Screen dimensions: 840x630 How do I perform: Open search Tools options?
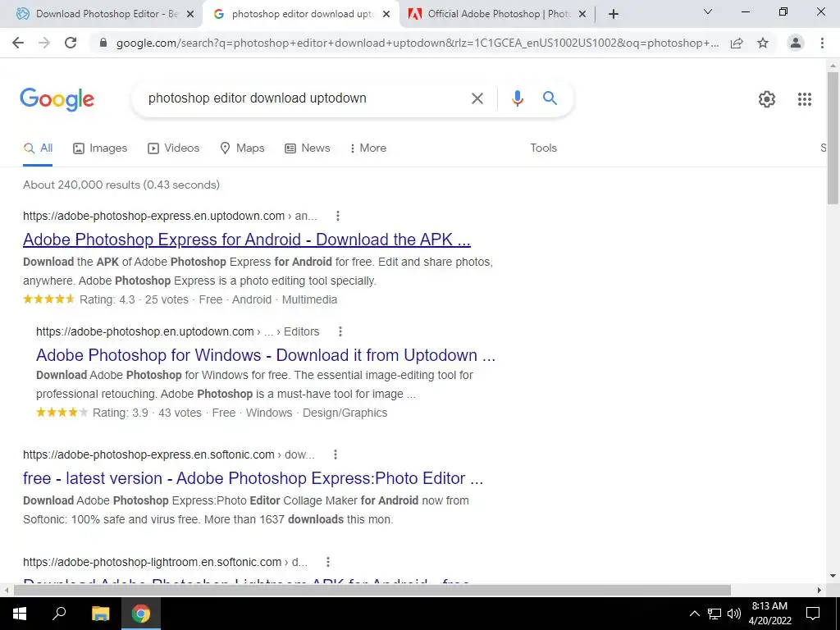point(543,148)
